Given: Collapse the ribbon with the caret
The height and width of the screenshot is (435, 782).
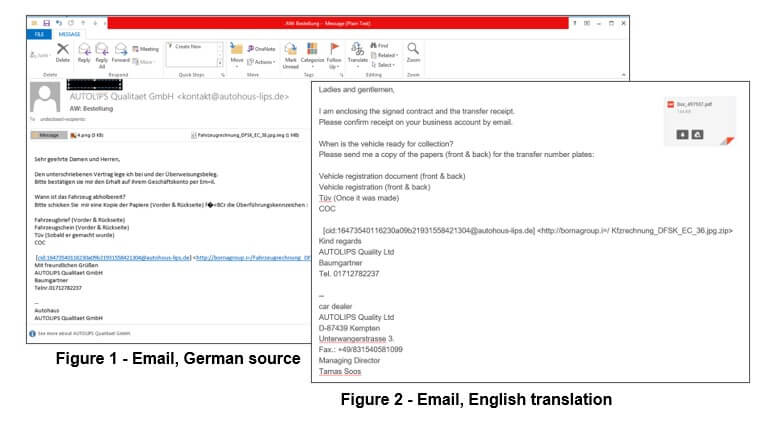Looking at the screenshot, I should 623,75.
